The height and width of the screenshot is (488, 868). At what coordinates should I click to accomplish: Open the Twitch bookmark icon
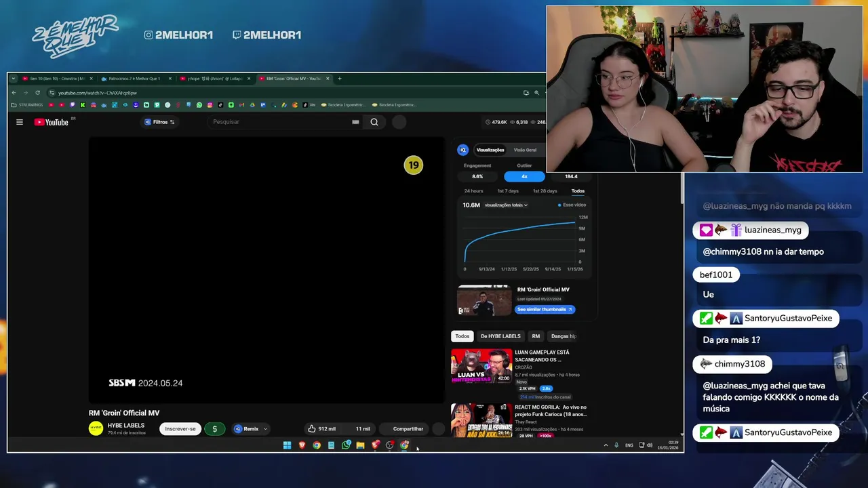(x=73, y=105)
